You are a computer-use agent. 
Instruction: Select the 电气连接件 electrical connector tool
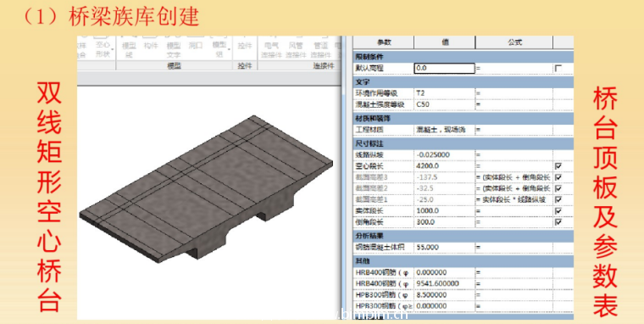[271, 50]
